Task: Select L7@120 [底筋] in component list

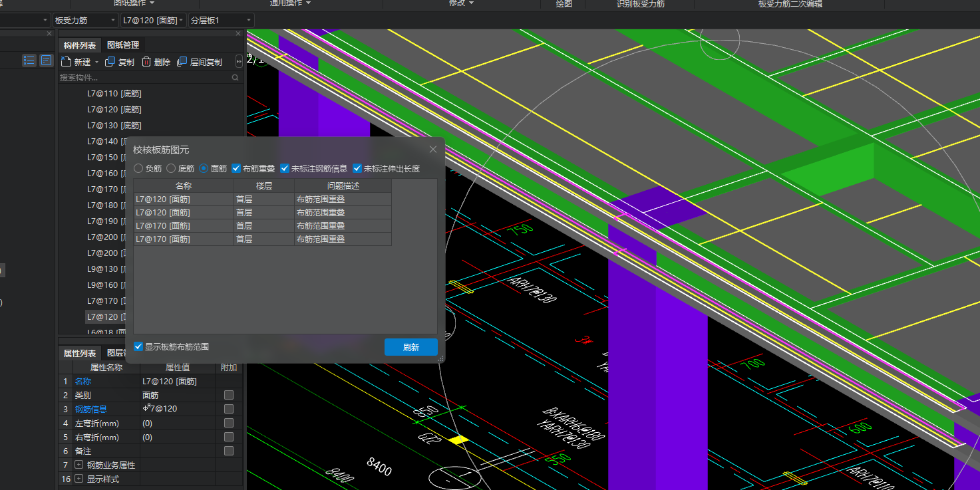Action: click(114, 110)
